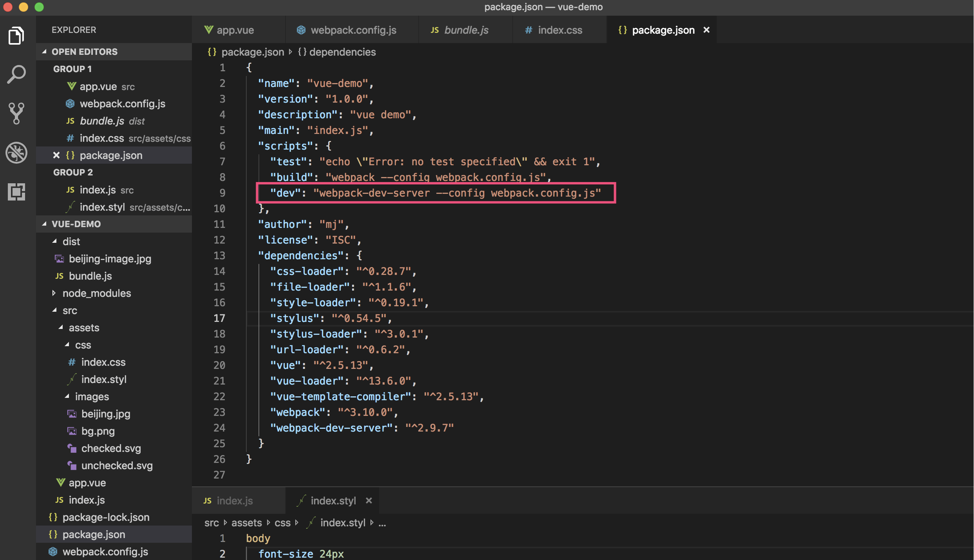
Task: Open package-lock.json in file tree
Action: coord(114,517)
